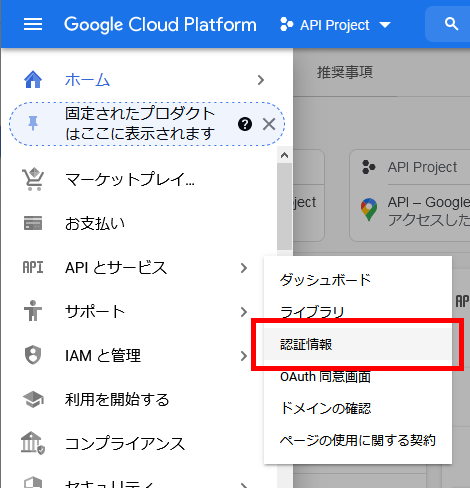Click the Google Cloud Platform title
Image resolution: width=470 pixels, height=488 pixels.
point(160,25)
